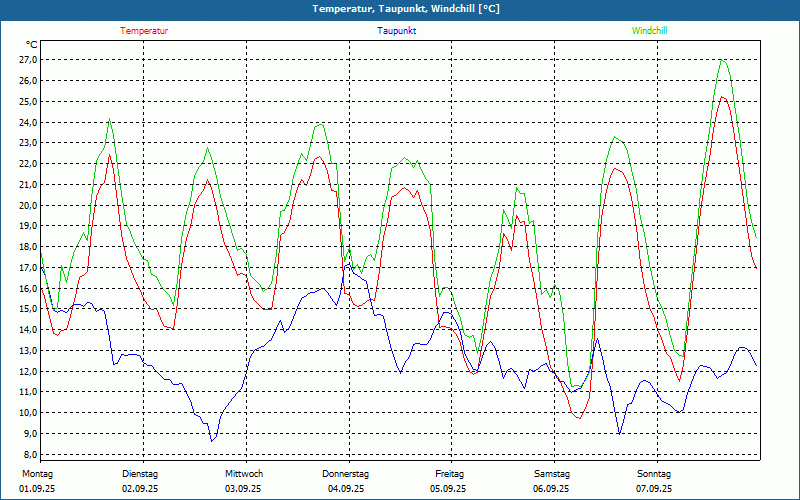
Task: Click the °C unit label above the axis
Action: click(32, 45)
